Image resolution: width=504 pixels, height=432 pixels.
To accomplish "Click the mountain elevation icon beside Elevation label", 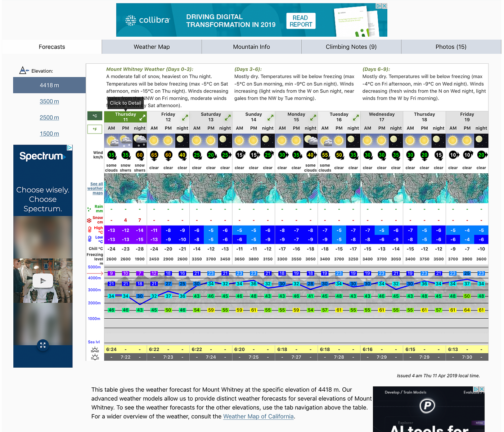I will click(x=23, y=70).
